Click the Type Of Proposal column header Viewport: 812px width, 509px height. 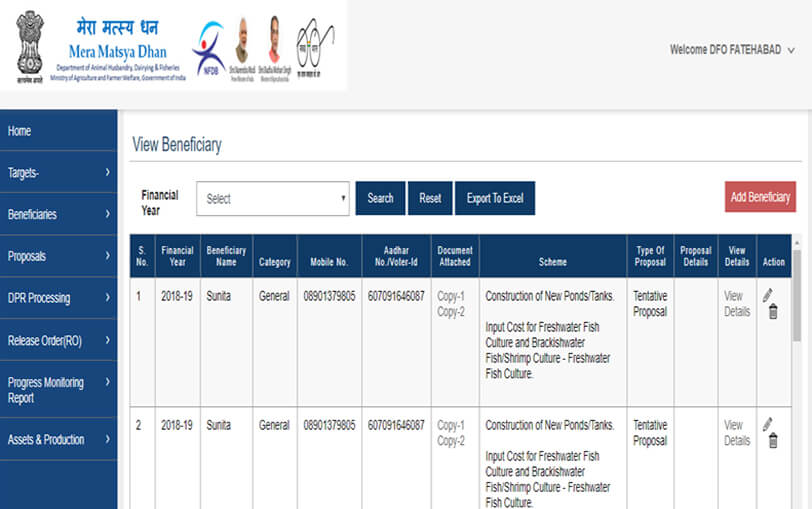[x=650, y=256]
